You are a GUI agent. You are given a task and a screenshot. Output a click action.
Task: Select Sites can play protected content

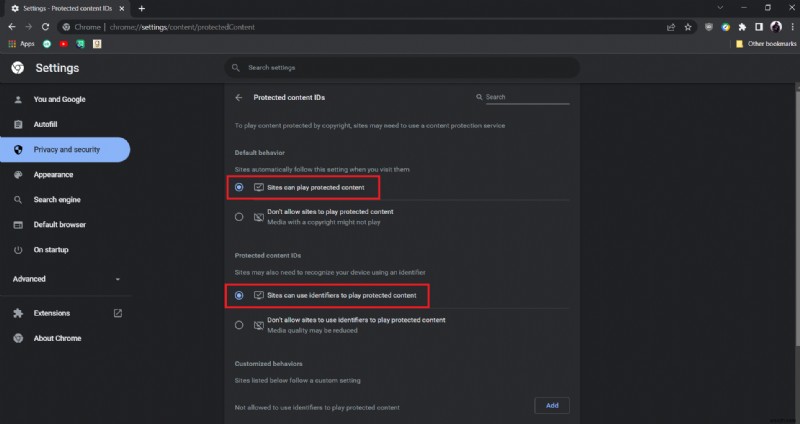pos(239,187)
